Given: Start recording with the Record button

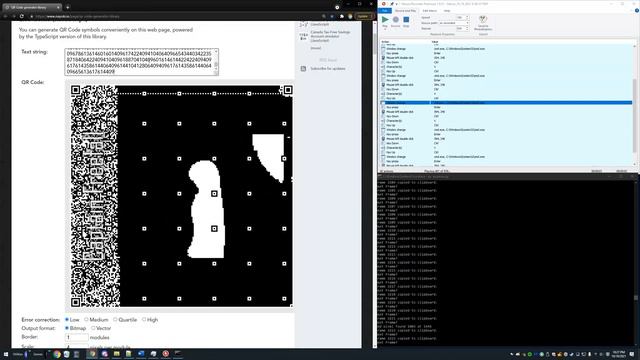Looking at the screenshot, I should (396, 21).
